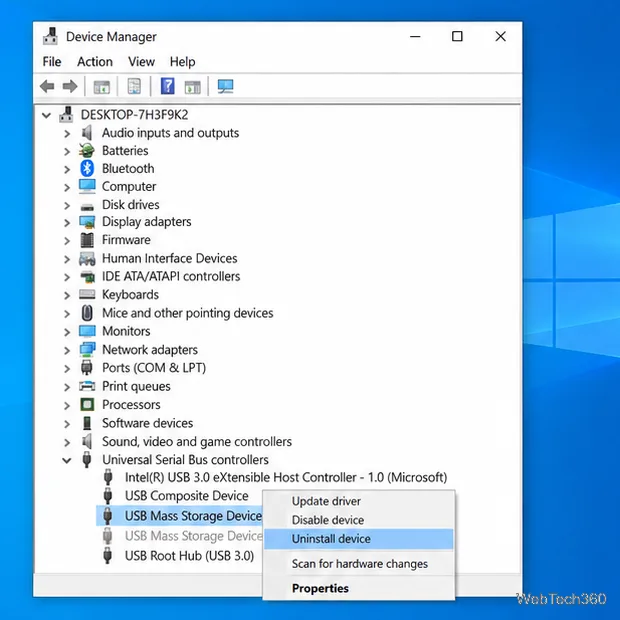The width and height of the screenshot is (620, 620).
Task: Click the Network adapters icon
Action: (87, 350)
